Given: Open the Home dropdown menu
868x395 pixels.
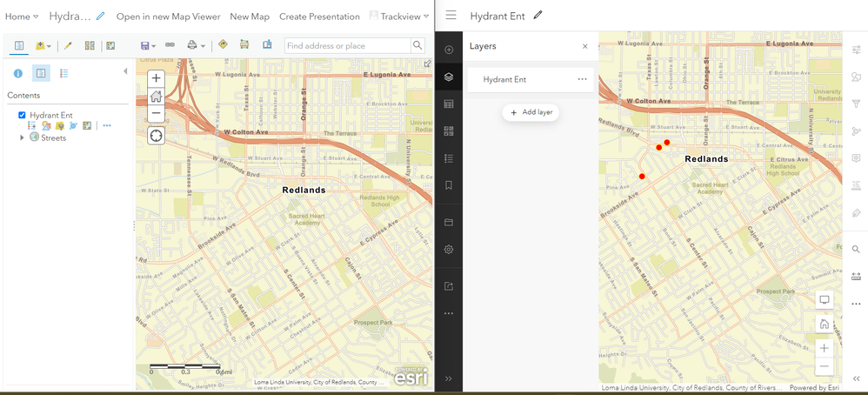Looking at the screenshot, I should 22,17.
